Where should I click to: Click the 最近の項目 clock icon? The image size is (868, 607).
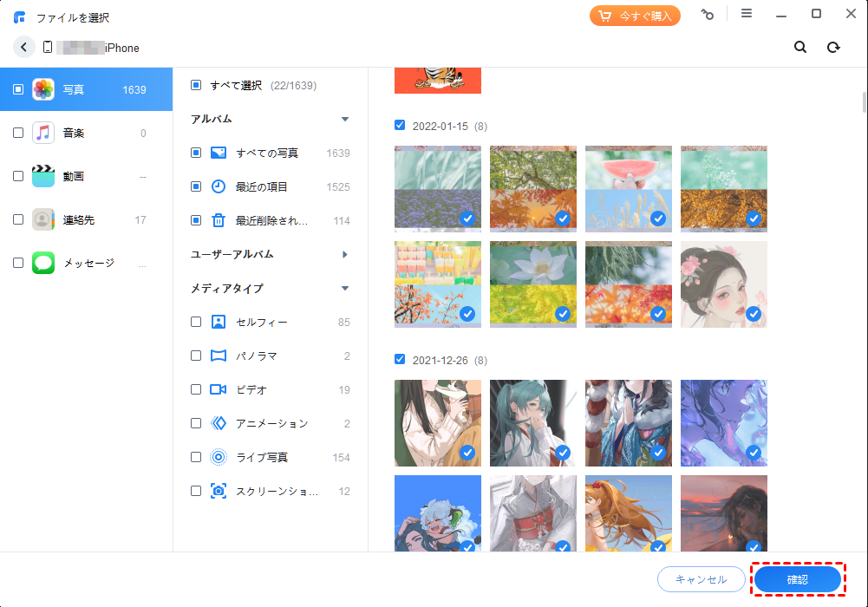pos(219,186)
